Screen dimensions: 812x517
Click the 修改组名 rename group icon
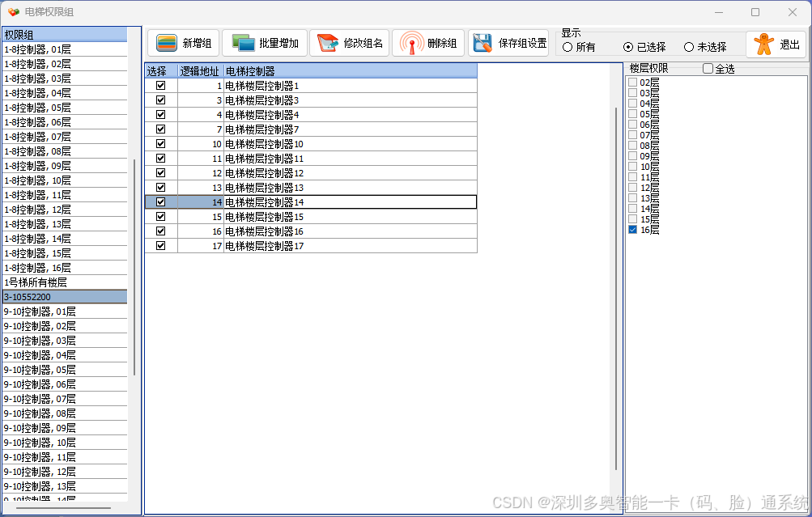pos(328,43)
